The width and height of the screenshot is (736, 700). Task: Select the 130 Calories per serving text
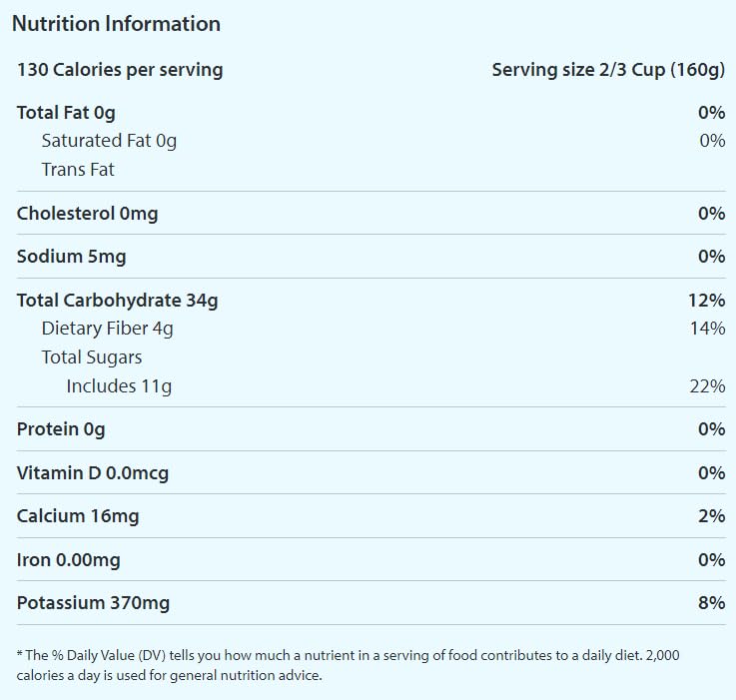120,70
